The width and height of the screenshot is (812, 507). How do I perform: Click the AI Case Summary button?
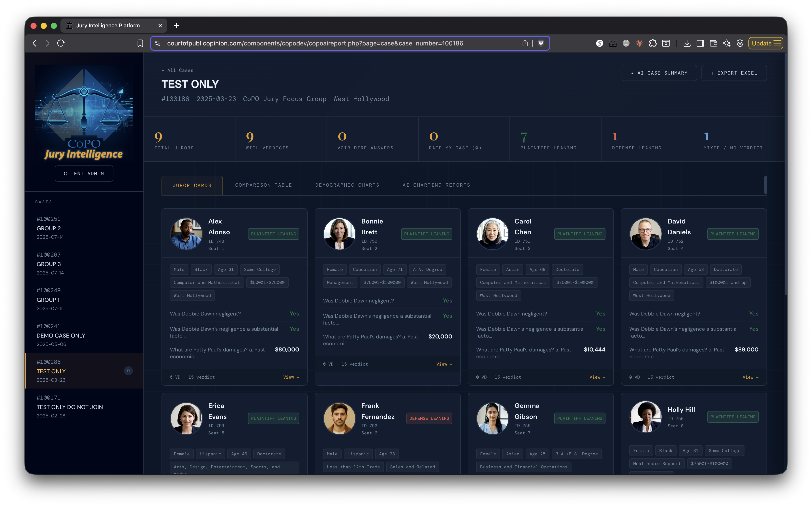coord(659,73)
